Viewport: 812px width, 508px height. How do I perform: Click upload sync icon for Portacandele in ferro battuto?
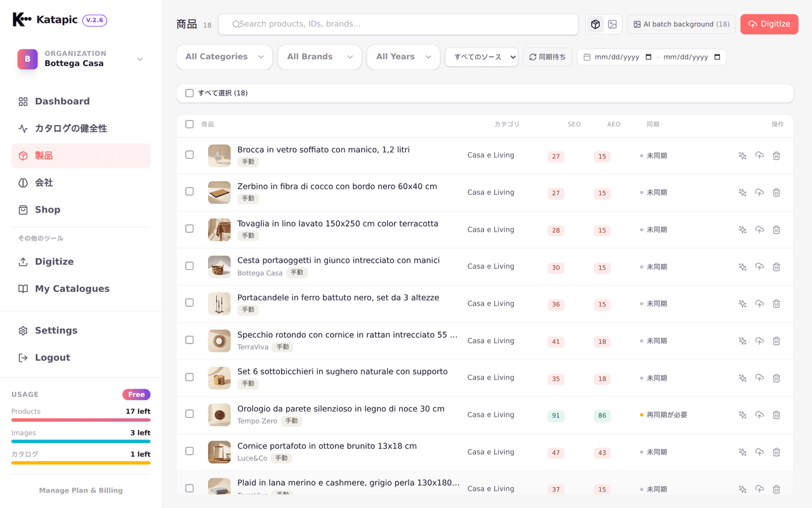pyautogui.click(x=759, y=304)
